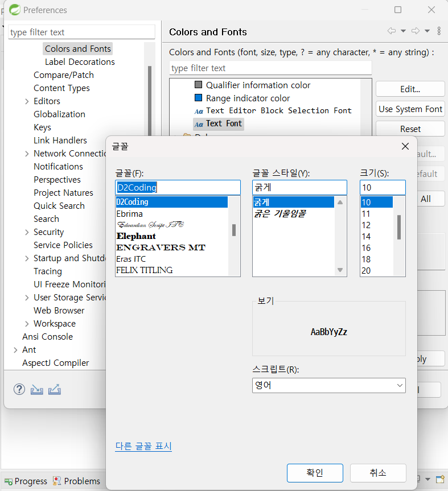Click the forward navigation arrow in Preferences

[x=416, y=31]
